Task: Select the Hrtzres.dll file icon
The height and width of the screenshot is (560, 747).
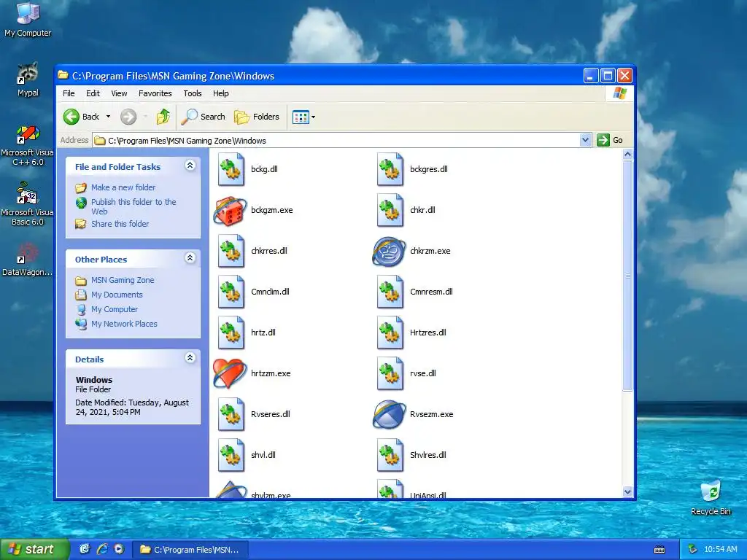Action: [x=390, y=332]
